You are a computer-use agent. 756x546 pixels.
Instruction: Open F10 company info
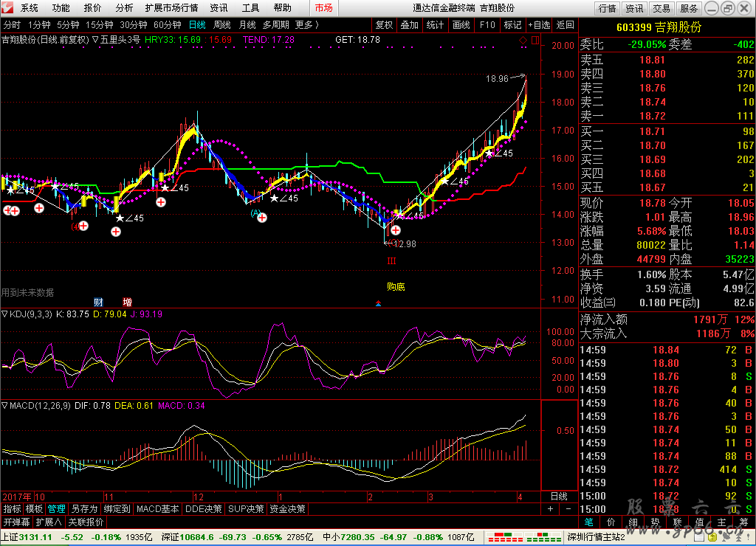click(x=487, y=25)
